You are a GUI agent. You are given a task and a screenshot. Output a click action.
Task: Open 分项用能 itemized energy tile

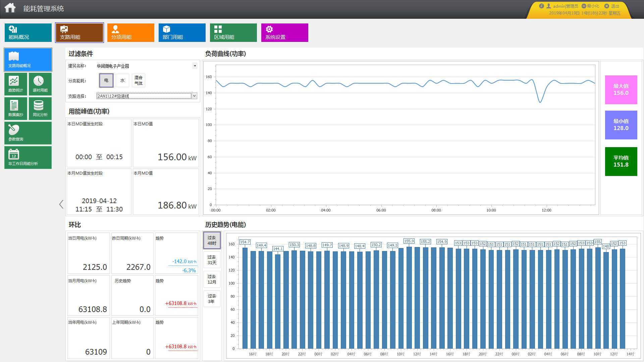click(131, 33)
